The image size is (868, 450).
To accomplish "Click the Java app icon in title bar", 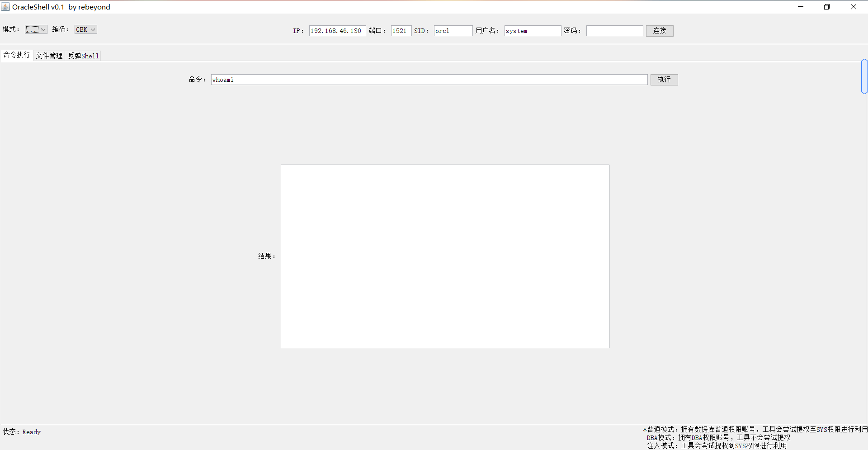I will coord(5,7).
